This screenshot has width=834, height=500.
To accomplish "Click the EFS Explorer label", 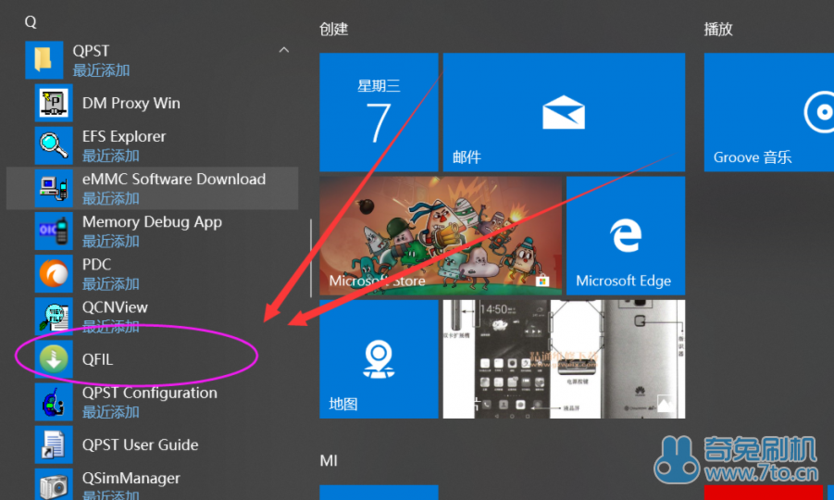I will coord(124,136).
